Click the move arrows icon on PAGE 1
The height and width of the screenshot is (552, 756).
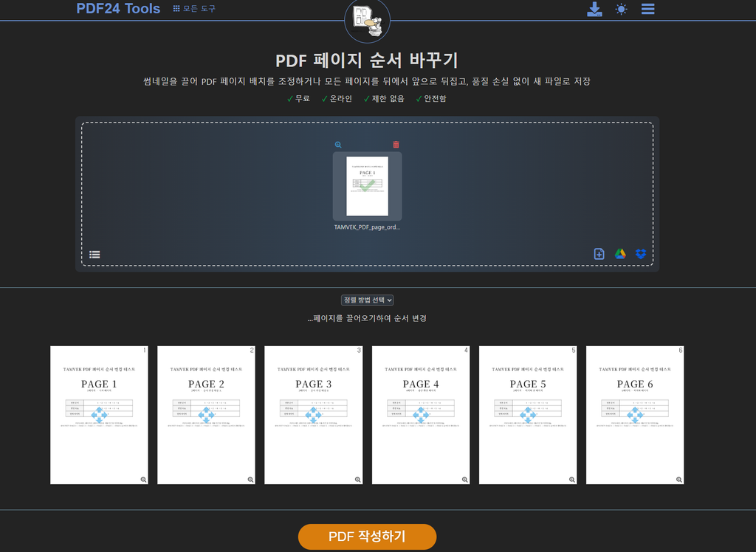click(x=100, y=415)
